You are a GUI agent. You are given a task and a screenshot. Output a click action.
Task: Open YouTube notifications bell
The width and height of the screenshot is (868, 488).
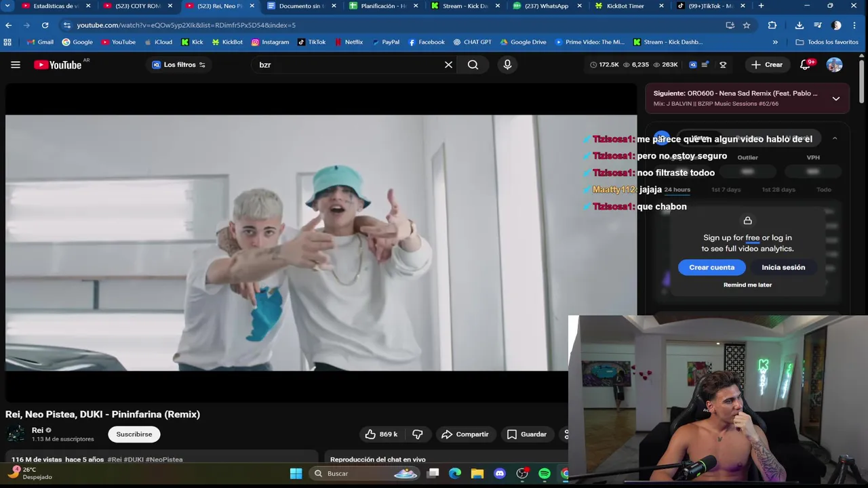point(806,64)
